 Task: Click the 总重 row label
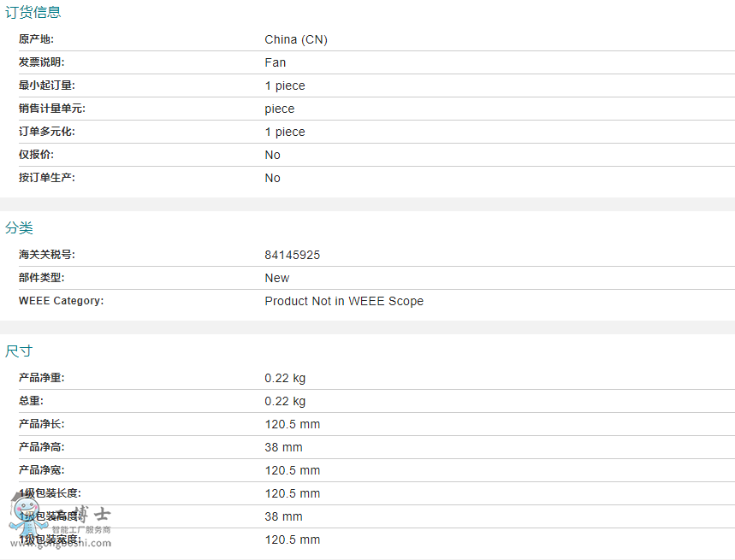31,401
